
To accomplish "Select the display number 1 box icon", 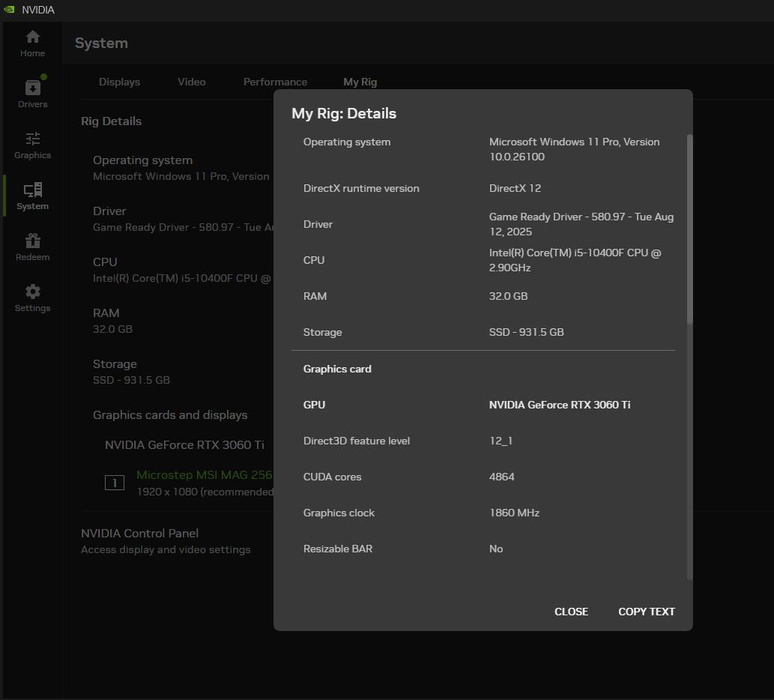I will tap(114, 483).
